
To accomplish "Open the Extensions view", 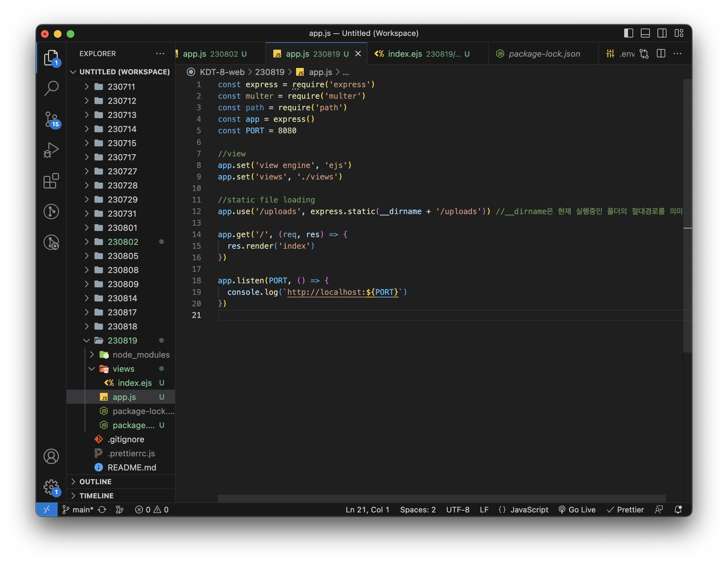I will tap(51, 181).
